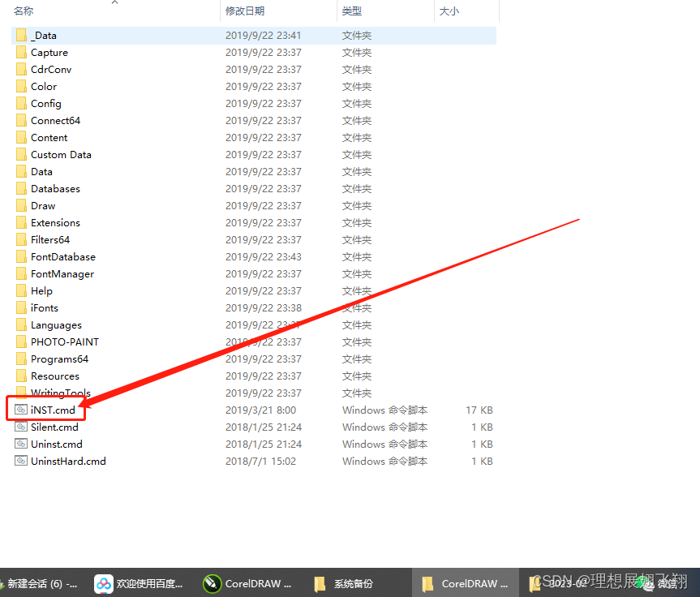The height and width of the screenshot is (597, 700).
Task: Select the Databases folder icon
Action: (x=21, y=188)
